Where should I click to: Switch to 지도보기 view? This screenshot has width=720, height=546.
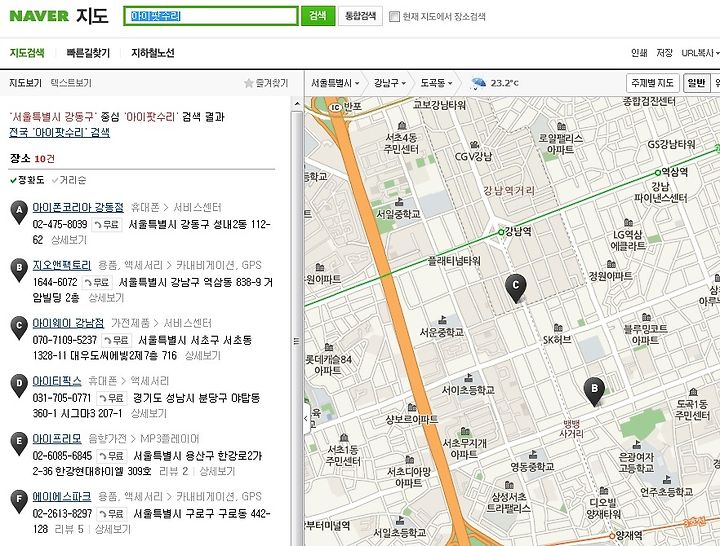25,83
